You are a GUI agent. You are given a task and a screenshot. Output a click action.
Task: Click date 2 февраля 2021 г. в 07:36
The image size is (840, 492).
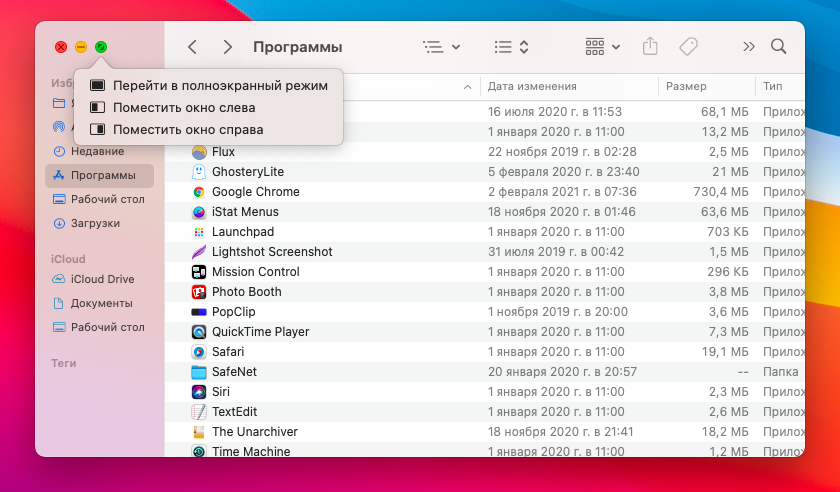click(x=562, y=192)
